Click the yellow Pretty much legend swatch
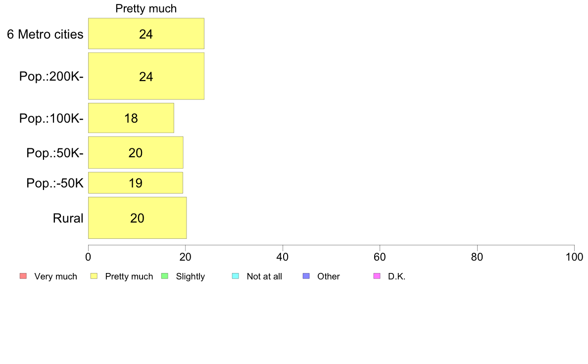The height and width of the screenshot is (364, 588). pyautogui.click(x=94, y=276)
